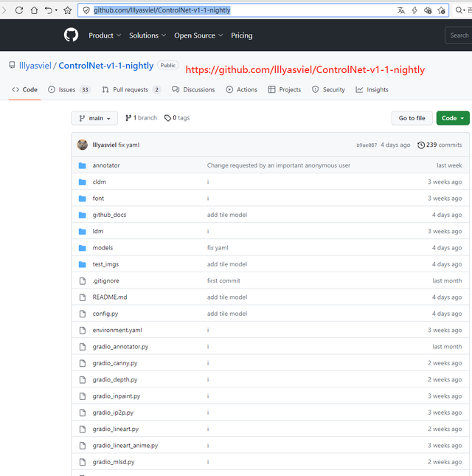Click the Go to file button

(x=412, y=118)
